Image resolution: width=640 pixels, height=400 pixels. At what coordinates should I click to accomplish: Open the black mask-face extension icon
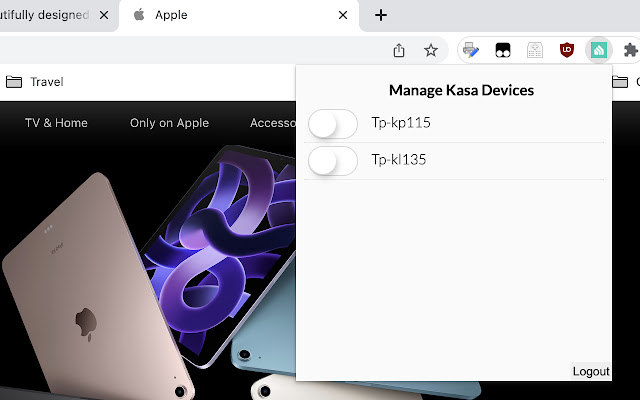(x=502, y=50)
